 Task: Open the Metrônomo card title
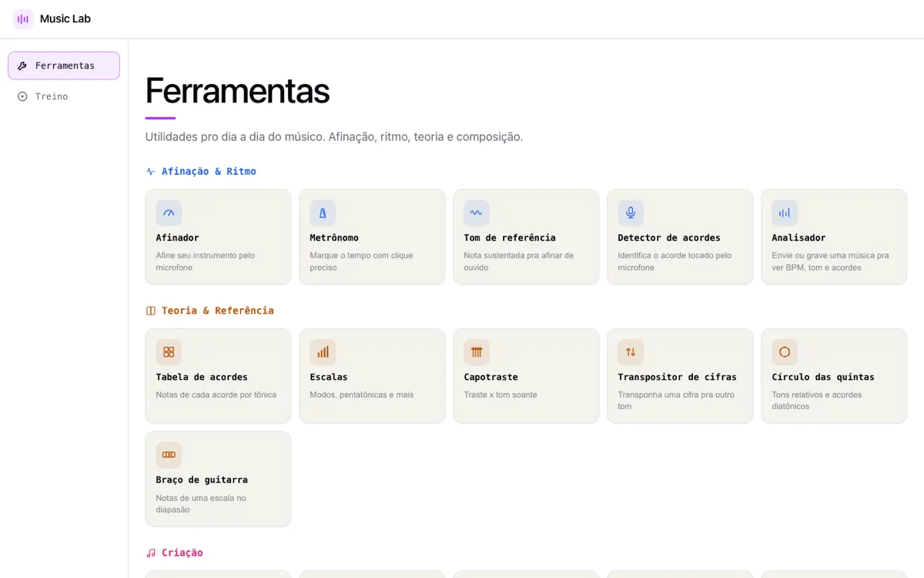pyautogui.click(x=334, y=238)
